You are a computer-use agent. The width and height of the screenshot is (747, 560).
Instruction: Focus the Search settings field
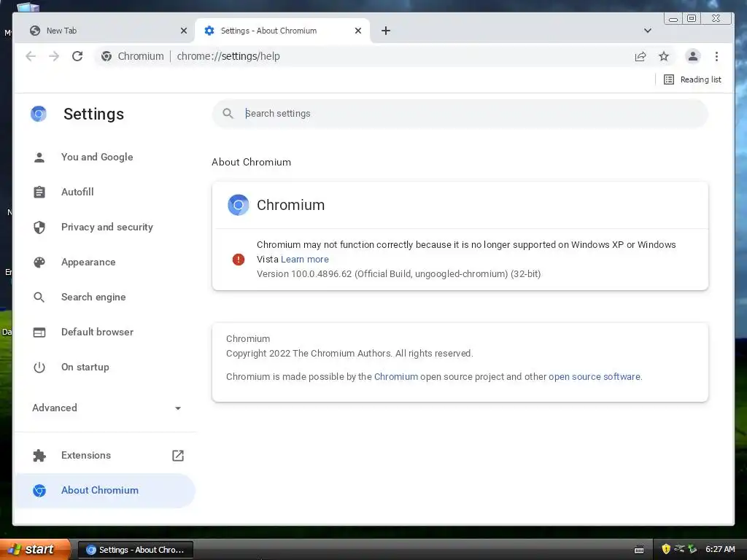click(460, 113)
